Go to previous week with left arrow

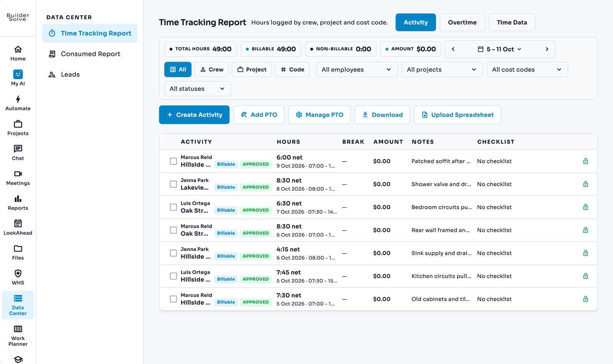453,49
